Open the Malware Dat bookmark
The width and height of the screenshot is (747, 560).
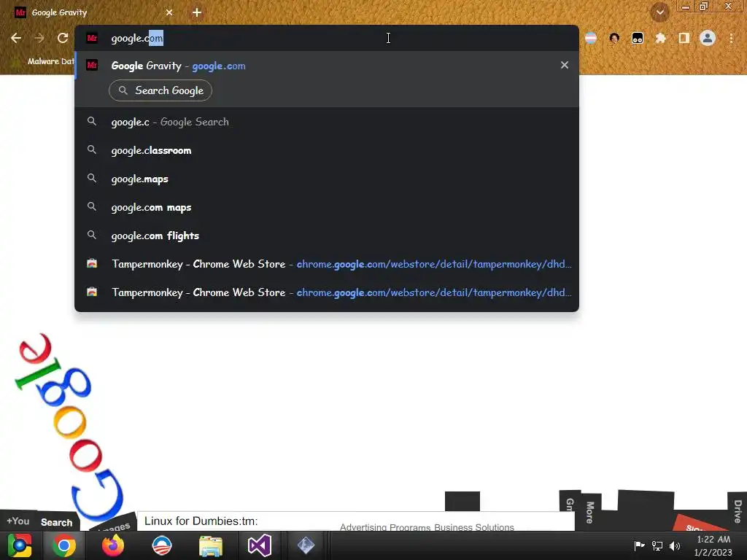coord(43,61)
